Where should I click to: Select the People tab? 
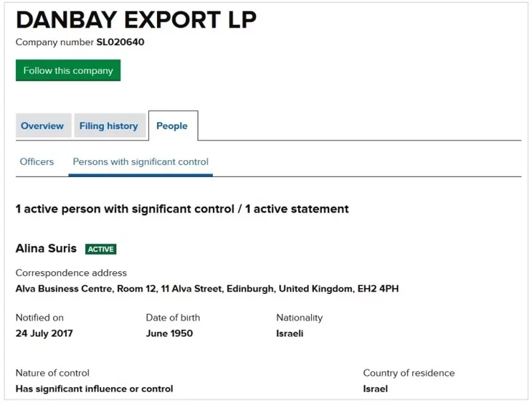pyautogui.click(x=172, y=126)
